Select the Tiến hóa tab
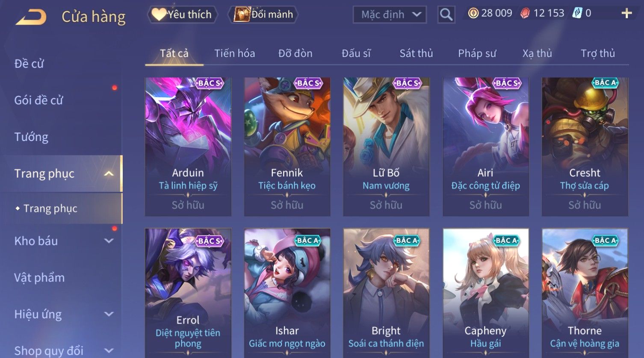Viewport: 644px width, 358px height. coord(234,53)
